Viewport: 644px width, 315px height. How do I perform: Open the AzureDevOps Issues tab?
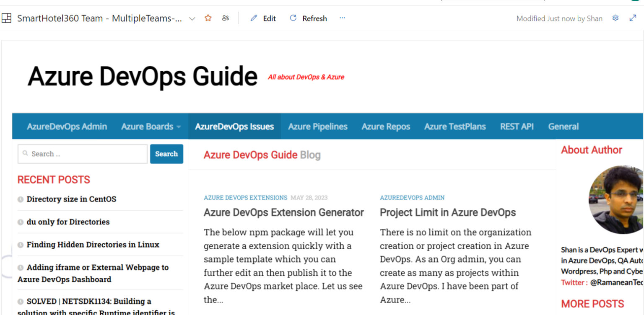[x=234, y=127]
